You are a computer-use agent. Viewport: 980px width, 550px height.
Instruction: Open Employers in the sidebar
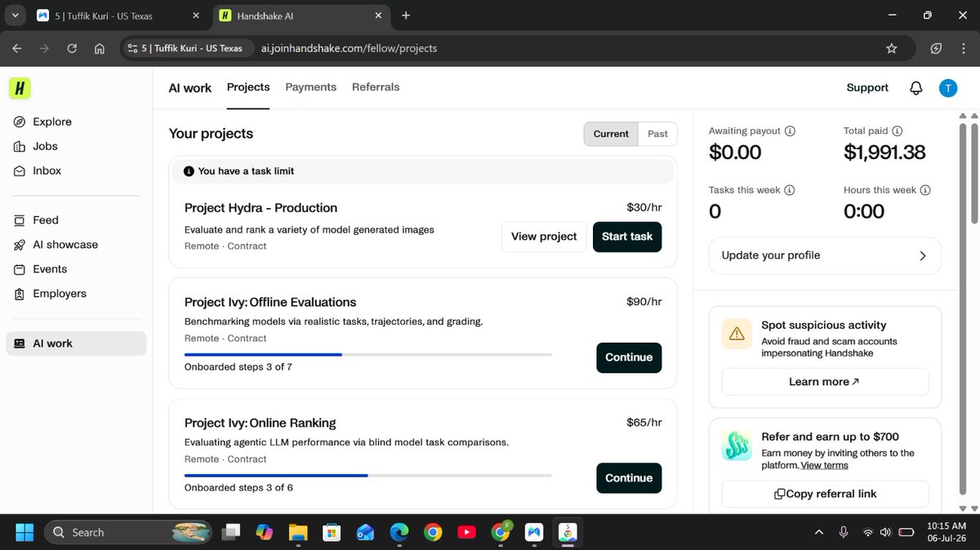(x=50, y=294)
